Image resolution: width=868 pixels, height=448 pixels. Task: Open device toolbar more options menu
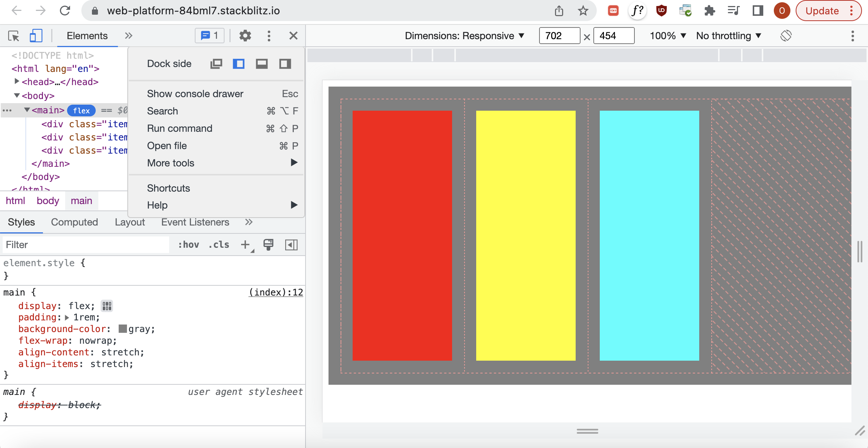point(853,36)
